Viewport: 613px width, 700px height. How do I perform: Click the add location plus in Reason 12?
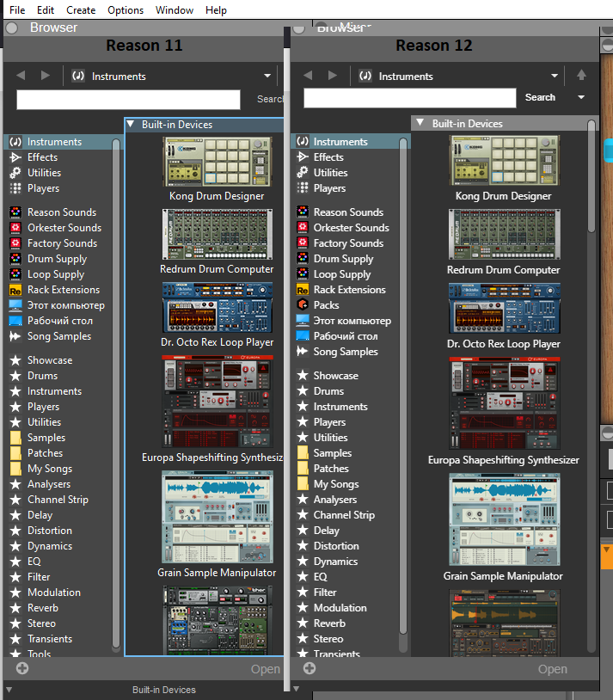(x=310, y=668)
